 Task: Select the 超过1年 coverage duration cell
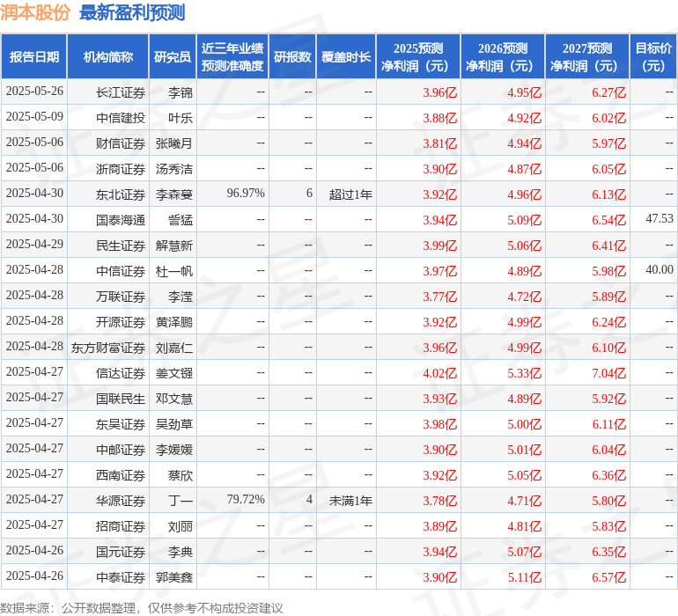click(350, 194)
